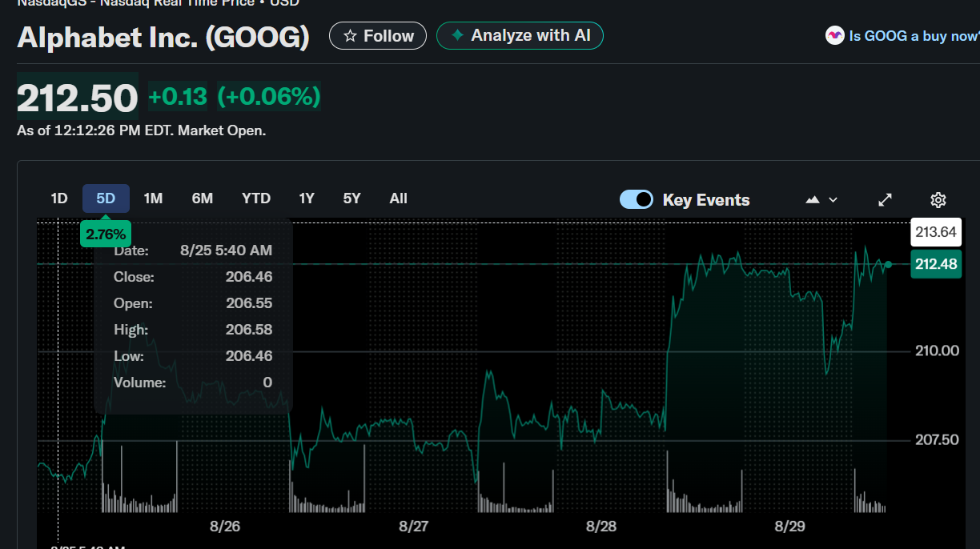Click the star icon on Follow
The image size is (980, 549).
tap(350, 36)
